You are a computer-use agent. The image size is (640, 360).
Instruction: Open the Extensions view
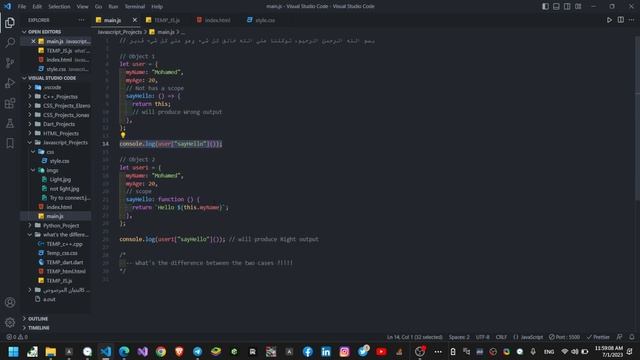pos(10,103)
